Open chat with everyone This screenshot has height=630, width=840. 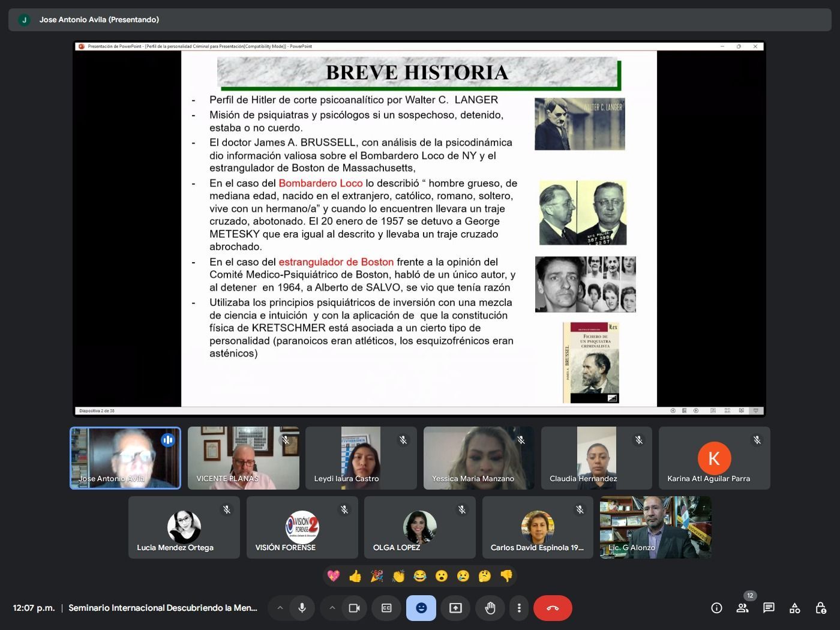[769, 608]
